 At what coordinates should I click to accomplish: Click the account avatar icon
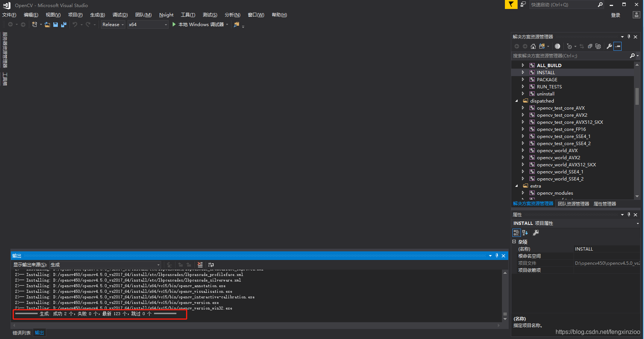tap(637, 15)
